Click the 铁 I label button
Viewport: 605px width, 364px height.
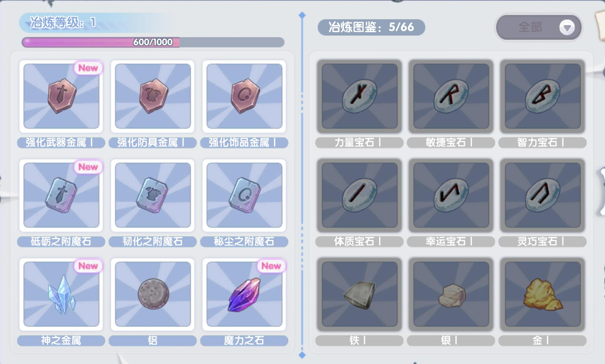click(359, 340)
